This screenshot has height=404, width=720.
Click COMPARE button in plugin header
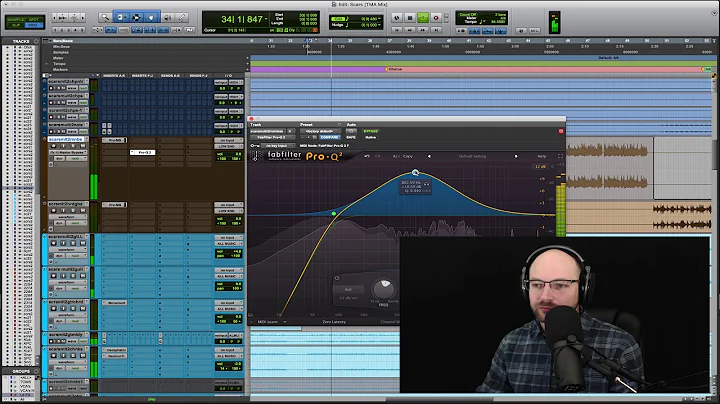(330, 137)
